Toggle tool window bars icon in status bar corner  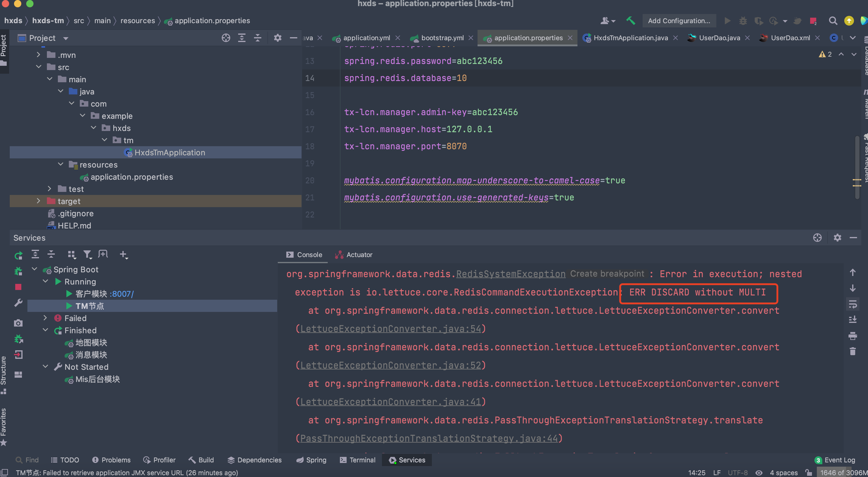pos(4,472)
